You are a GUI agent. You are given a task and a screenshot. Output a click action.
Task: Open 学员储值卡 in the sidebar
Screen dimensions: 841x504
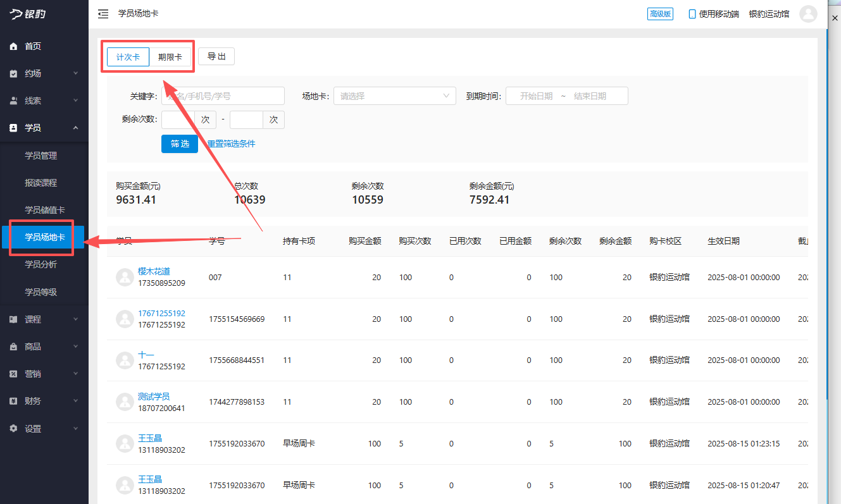click(x=45, y=210)
